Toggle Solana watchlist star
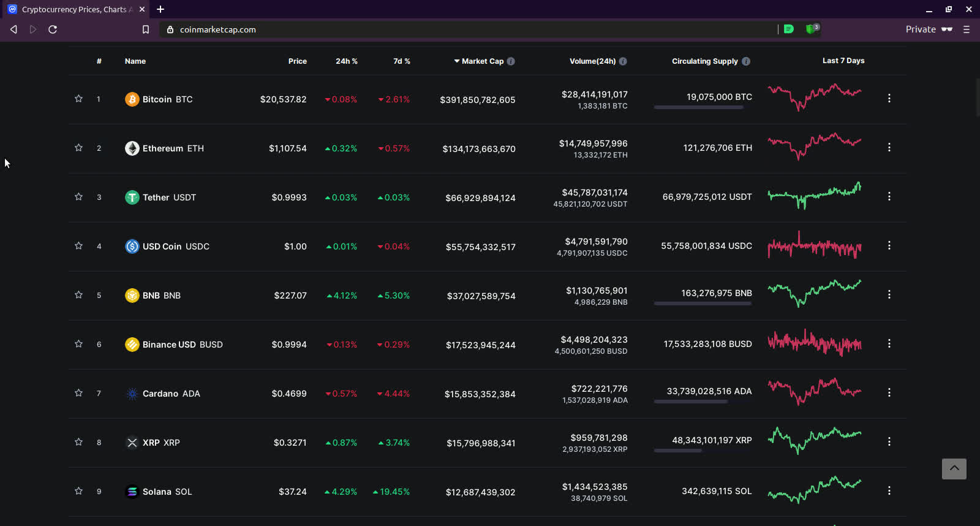 pos(78,491)
